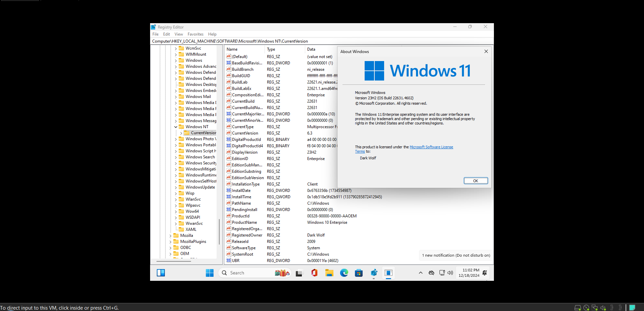Screen dimensions: 644x311
Task: Click the UBR DWORD value icon
Action: pos(229,260)
